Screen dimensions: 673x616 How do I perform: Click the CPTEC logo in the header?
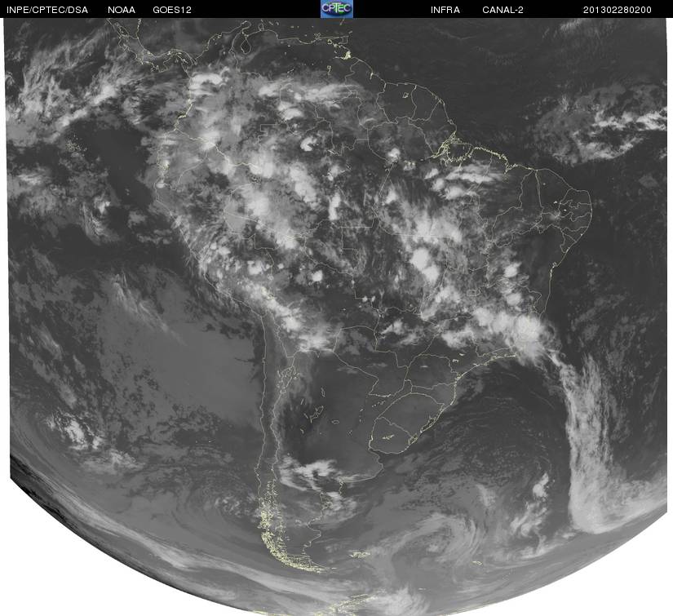[x=337, y=9]
